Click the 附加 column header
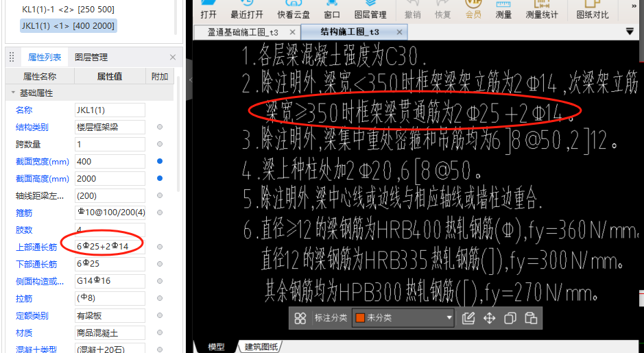Screen dimensions: 644x353 pos(160,76)
